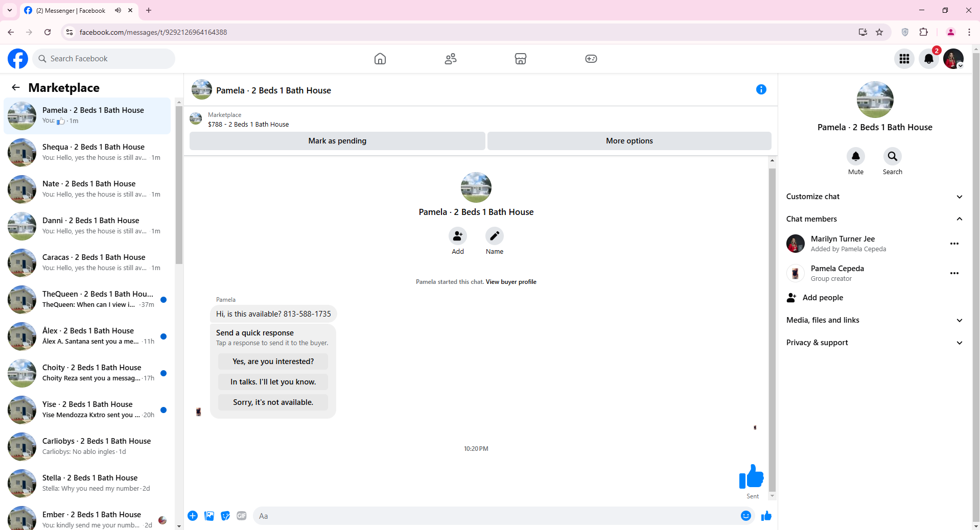
Task: Rename chat with the Name pencil icon
Action: click(495, 236)
